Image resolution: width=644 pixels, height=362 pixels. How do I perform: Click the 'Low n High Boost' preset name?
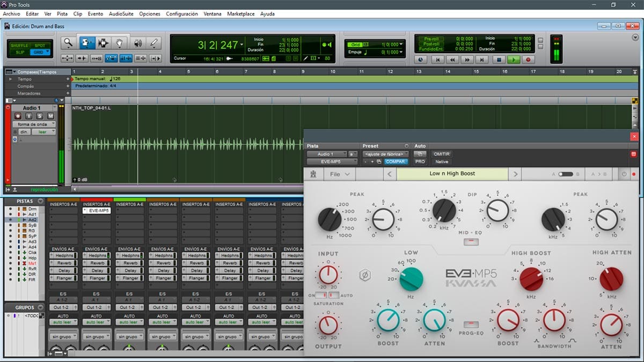[x=452, y=174]
